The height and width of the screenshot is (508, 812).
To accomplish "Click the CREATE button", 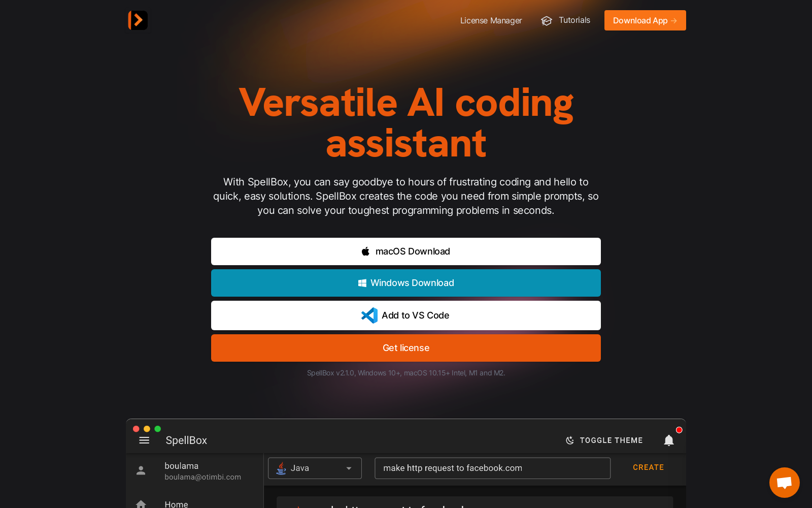I will click(x=648, y=467).
